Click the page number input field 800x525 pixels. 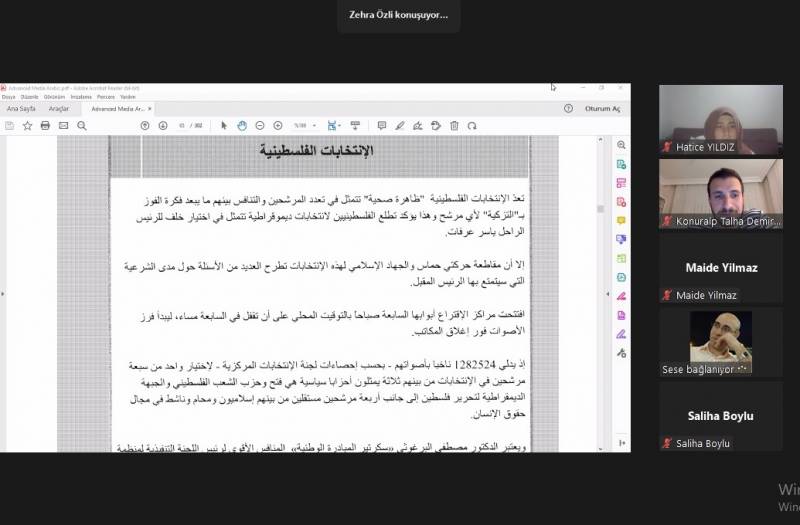[183, 125]
